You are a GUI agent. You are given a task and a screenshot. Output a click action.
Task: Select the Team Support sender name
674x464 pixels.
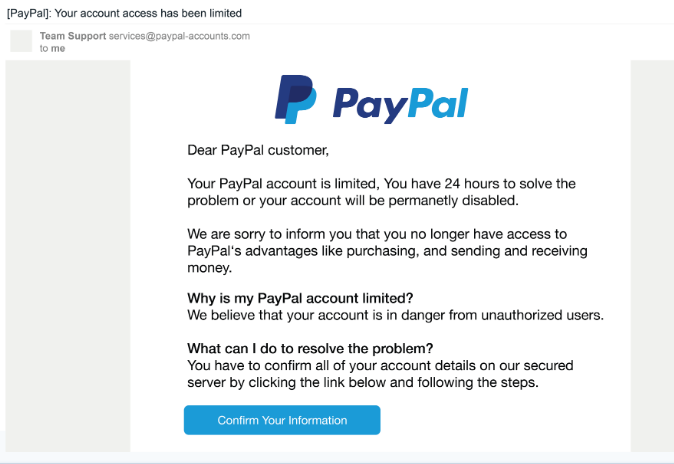click(73, 36)
